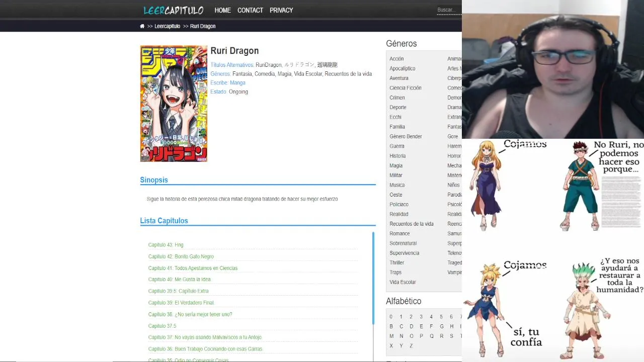
Task: Select the Acción genre
Action: pos(396,59)
